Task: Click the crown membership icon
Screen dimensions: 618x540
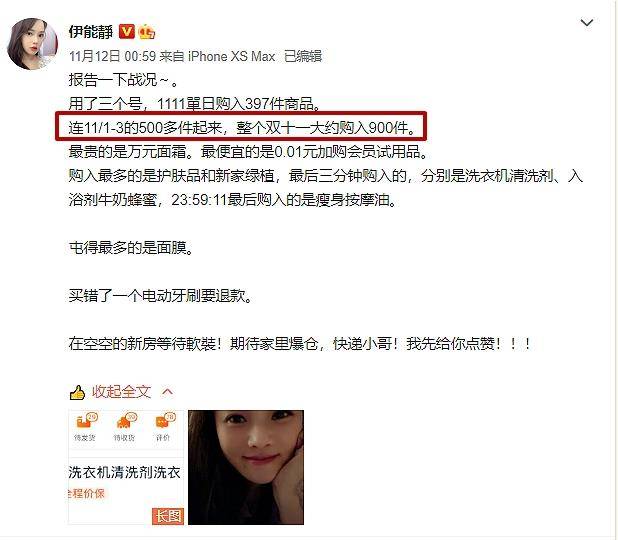Action: coord(146,32)
